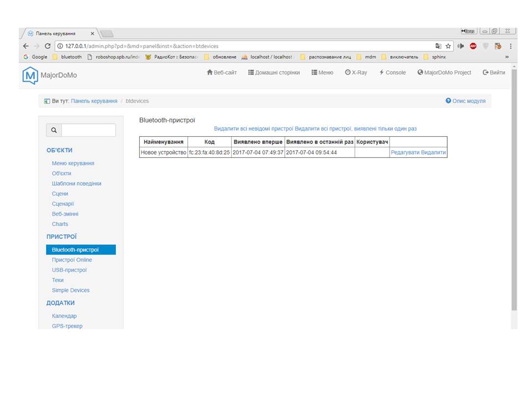Open a new browser tab

[x=107, y=34]
